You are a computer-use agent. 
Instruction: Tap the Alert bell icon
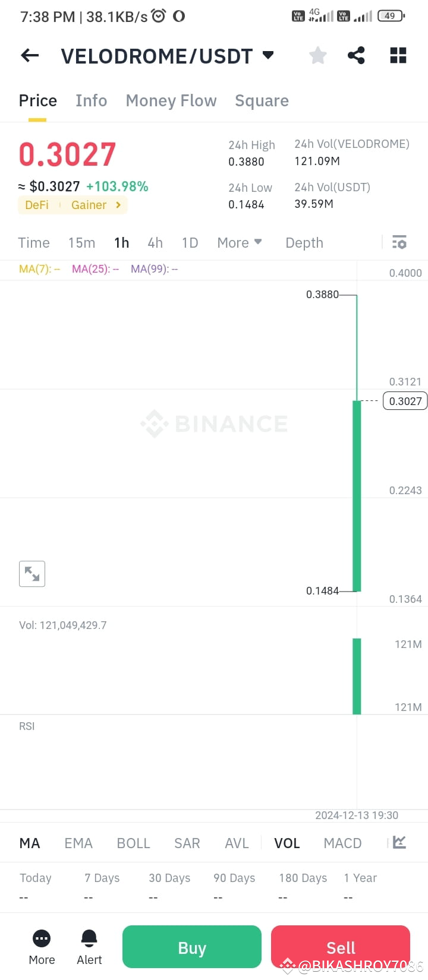pos(89,938)
